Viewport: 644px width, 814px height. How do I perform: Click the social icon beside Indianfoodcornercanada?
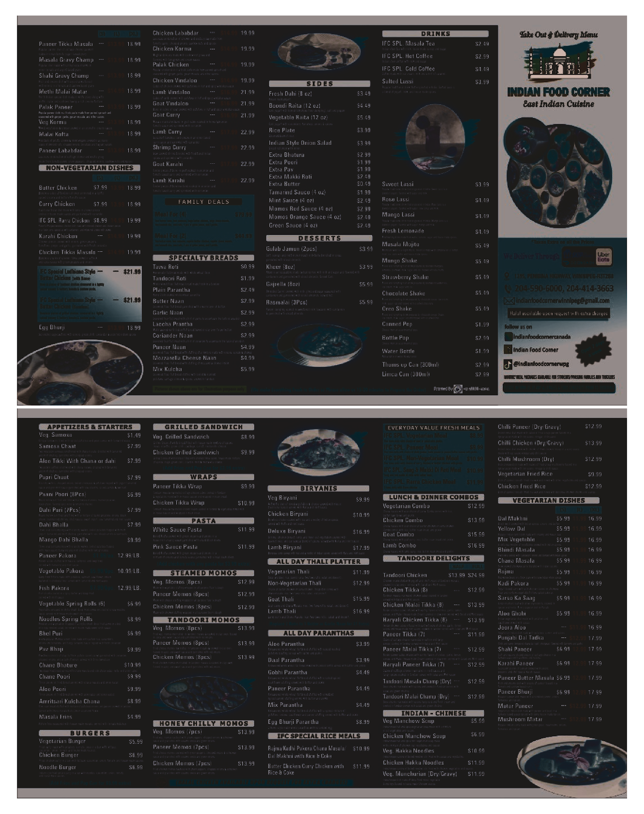(508, 337)
